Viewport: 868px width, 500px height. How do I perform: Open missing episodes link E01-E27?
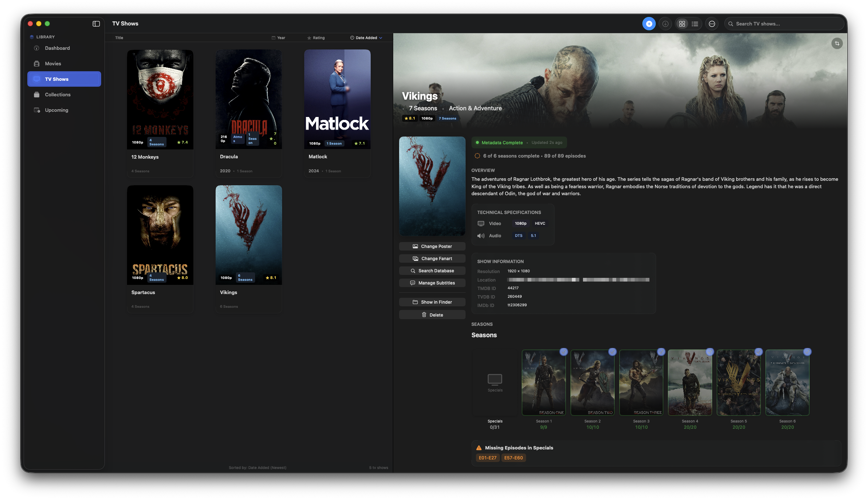click(487, 458)
